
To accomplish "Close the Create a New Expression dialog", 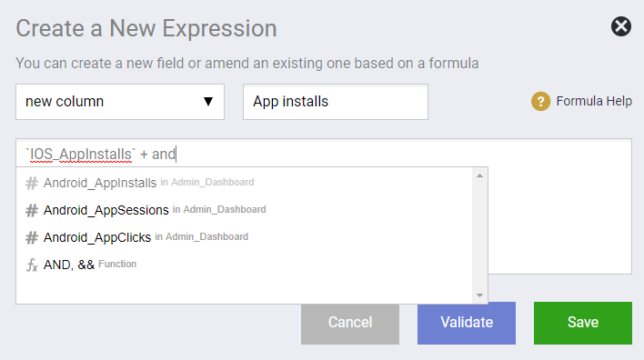I will click(x=621, y=26).
